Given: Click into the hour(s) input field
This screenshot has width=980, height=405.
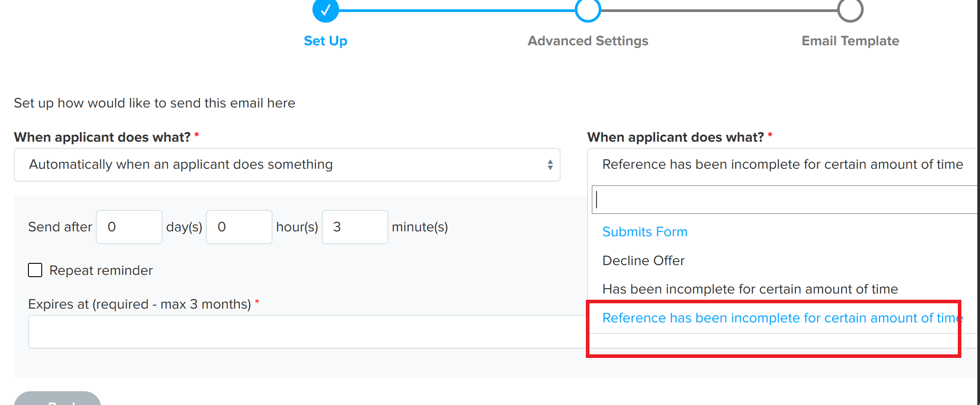Looking at the screenshot, I should click(239, 227).
